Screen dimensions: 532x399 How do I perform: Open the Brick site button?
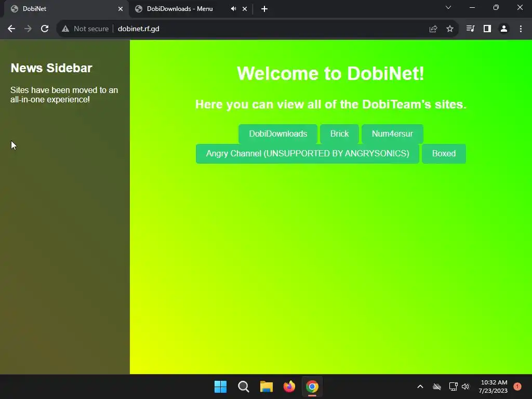(x=339, y=134)
